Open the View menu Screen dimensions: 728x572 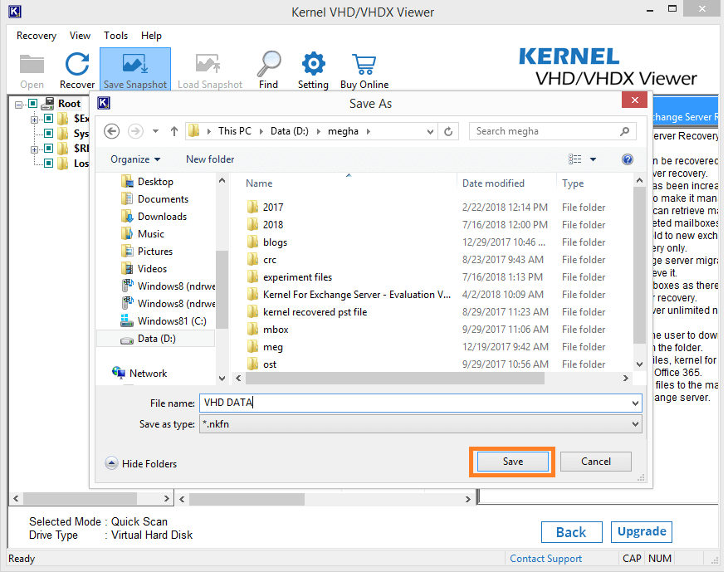80,36
